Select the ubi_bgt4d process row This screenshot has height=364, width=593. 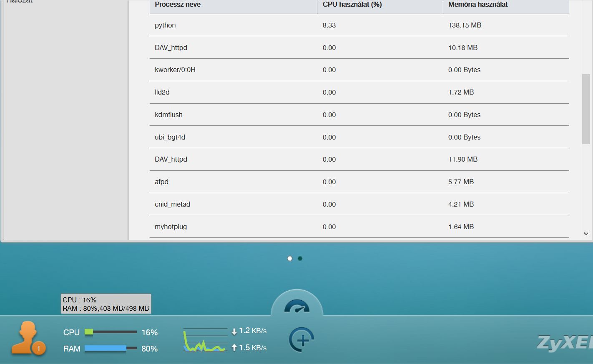point(359,137)
